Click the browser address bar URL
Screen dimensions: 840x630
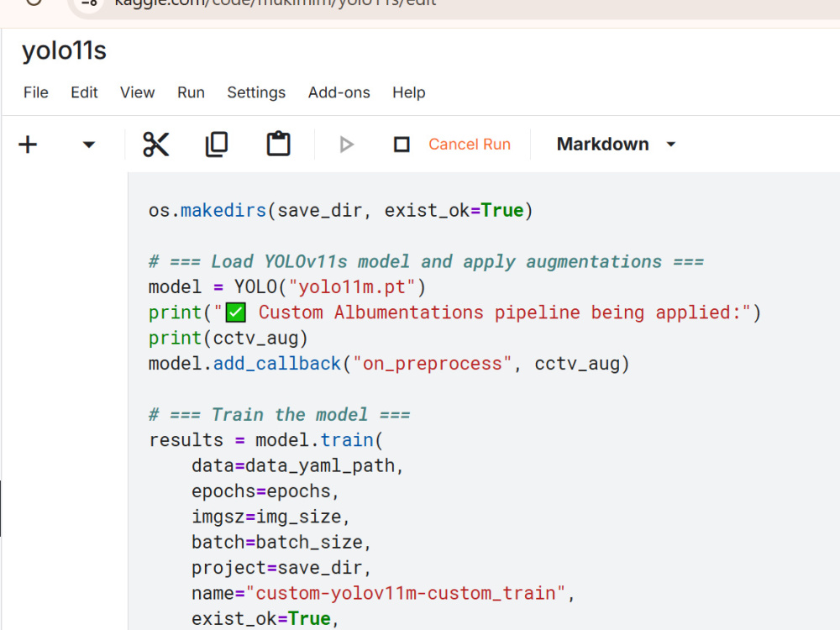click(x=276, y=3)
